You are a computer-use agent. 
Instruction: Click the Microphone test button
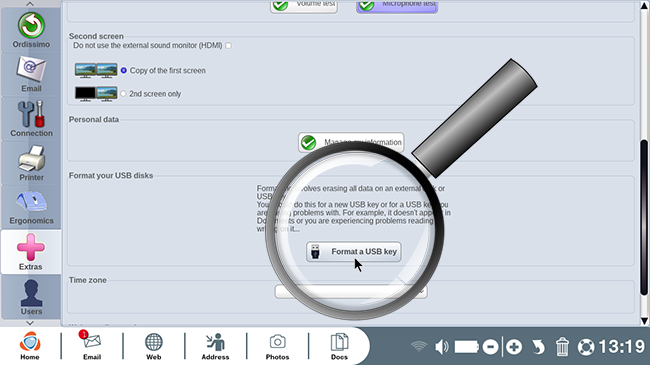pos(397,6)
